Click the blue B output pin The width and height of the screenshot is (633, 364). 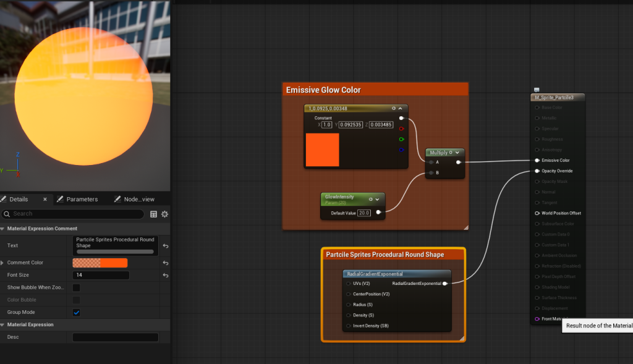coord(401,150)
